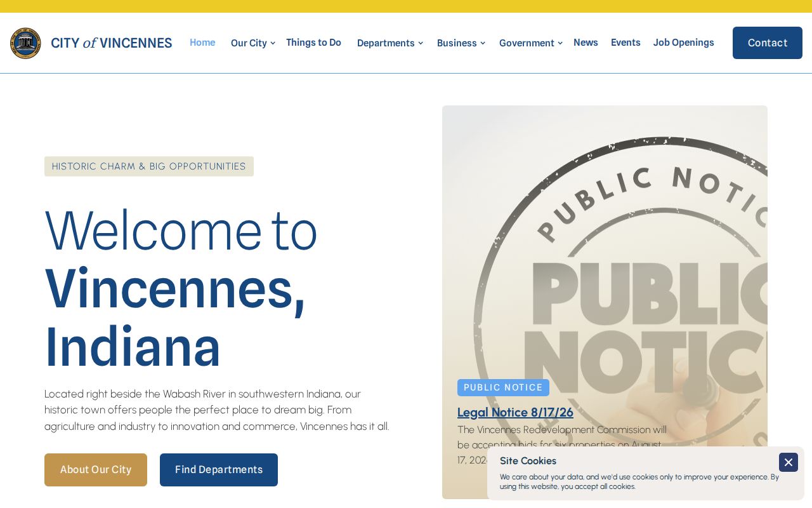Go to the Home nav item
812x508 pixels.
coord(202,43)
